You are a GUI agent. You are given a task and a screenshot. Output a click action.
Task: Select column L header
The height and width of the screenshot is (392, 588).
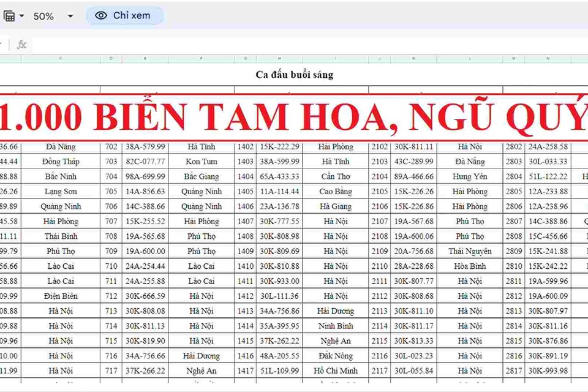(469, 59)
